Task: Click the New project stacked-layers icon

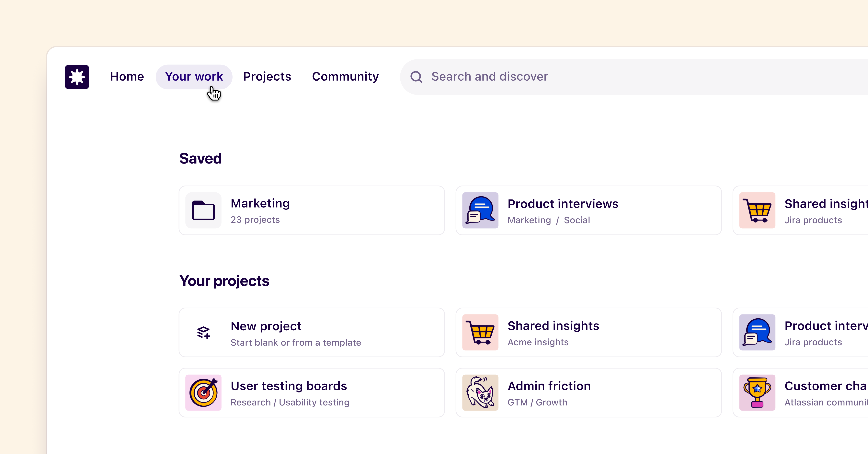Action: coord(203,332)
